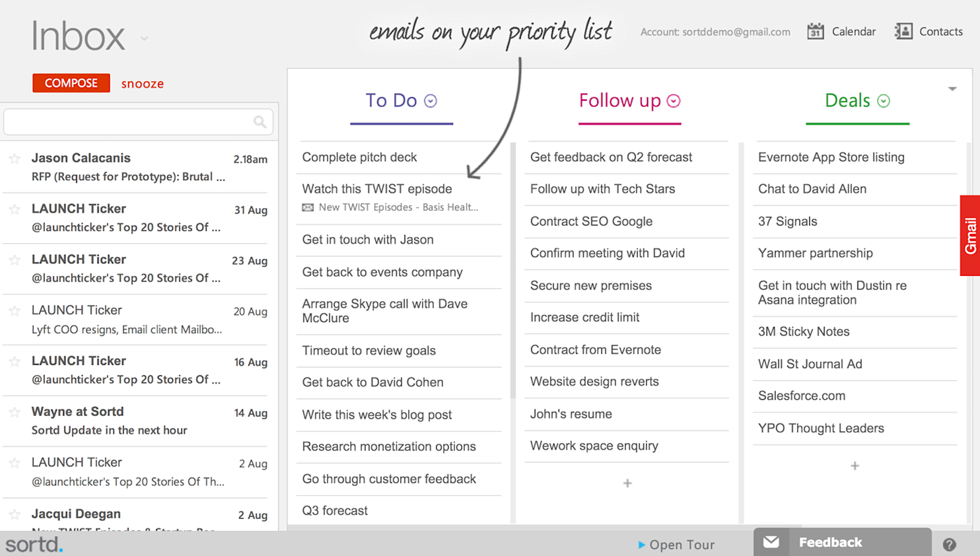Add item with plus in Deals
This screenshot has height=556, width=980.
click(x=855, y=466)
